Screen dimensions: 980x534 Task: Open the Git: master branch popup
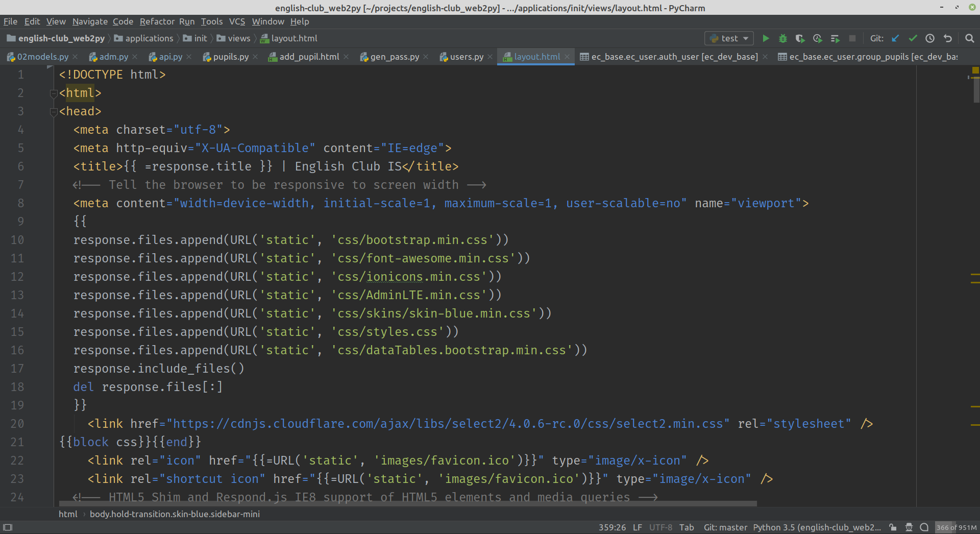(x=725, y=527)
